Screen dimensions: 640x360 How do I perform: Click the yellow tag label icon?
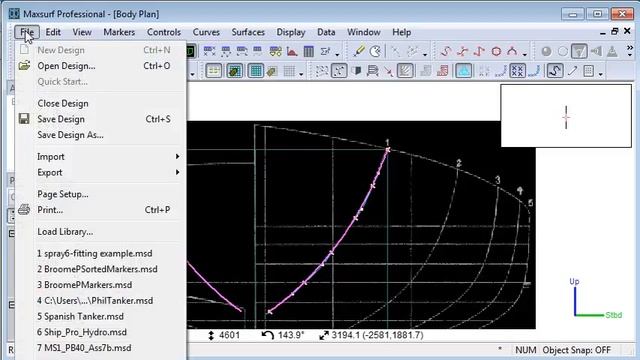tap(271, 71)
